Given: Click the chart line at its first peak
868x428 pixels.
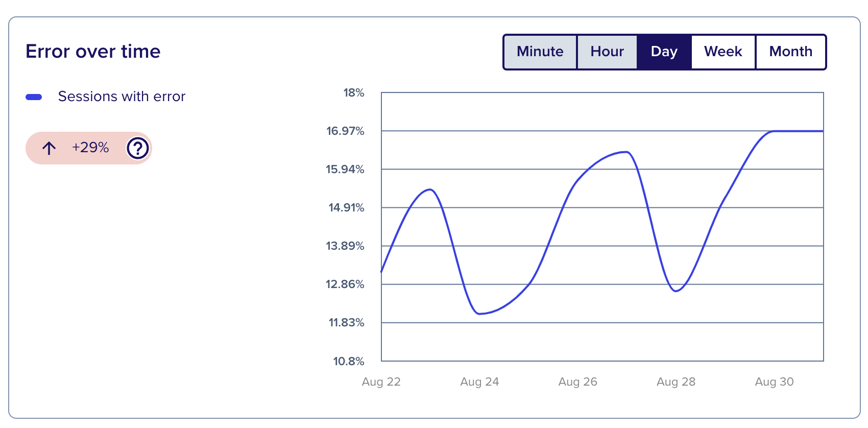Looking at the screenshot, I should 430,189.
